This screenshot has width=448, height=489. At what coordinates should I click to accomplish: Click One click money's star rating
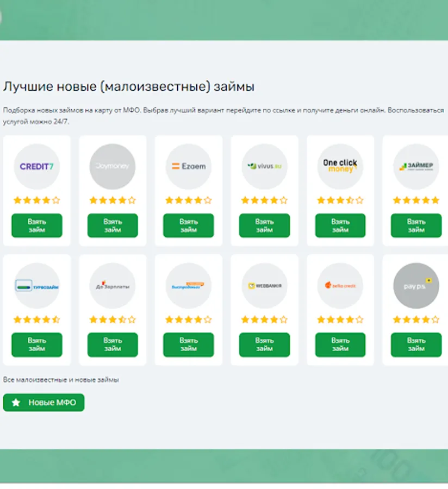pyautogui.click(x=340, y=200)
